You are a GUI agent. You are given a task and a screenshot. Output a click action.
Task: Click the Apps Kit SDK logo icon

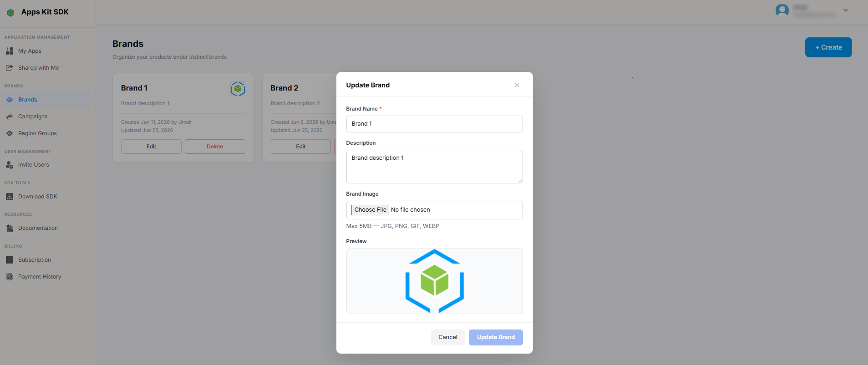click(x=10, y=12)
